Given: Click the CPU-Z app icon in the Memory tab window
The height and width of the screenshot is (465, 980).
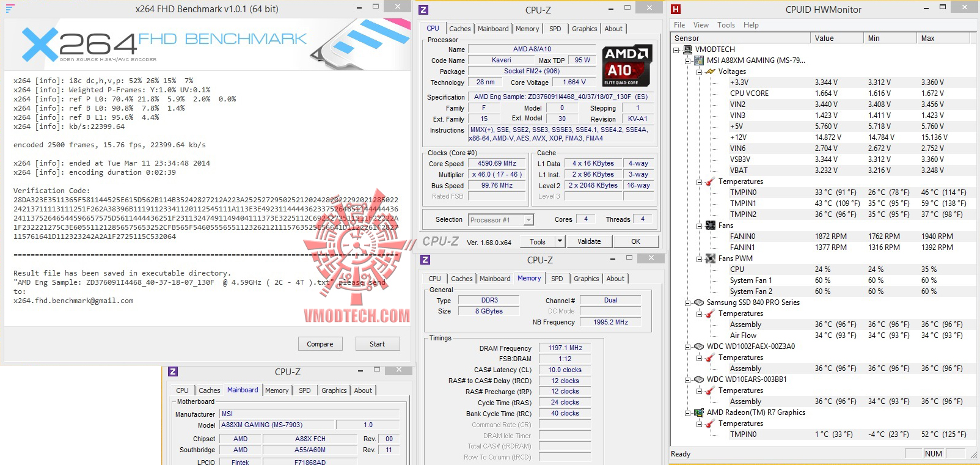Looking at the screenshot, I should (x=425, y=260).
